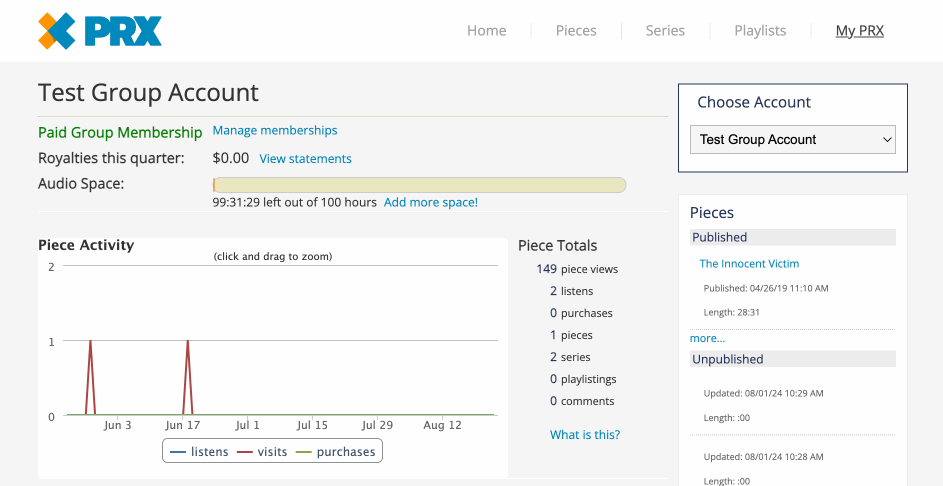Open the View statements link
The height and width of the screenshot is (486, 943).
(306, 159)
